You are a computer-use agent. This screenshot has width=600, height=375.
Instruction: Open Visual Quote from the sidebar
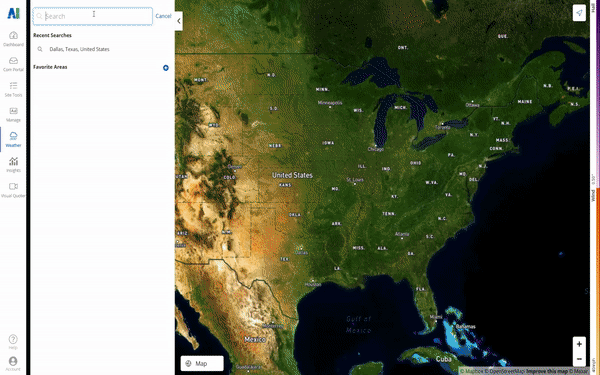[x=13, y=190]
